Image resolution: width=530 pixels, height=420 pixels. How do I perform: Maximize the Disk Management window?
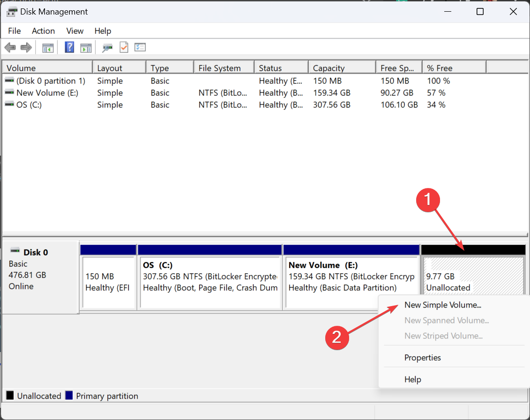point(480,12)
